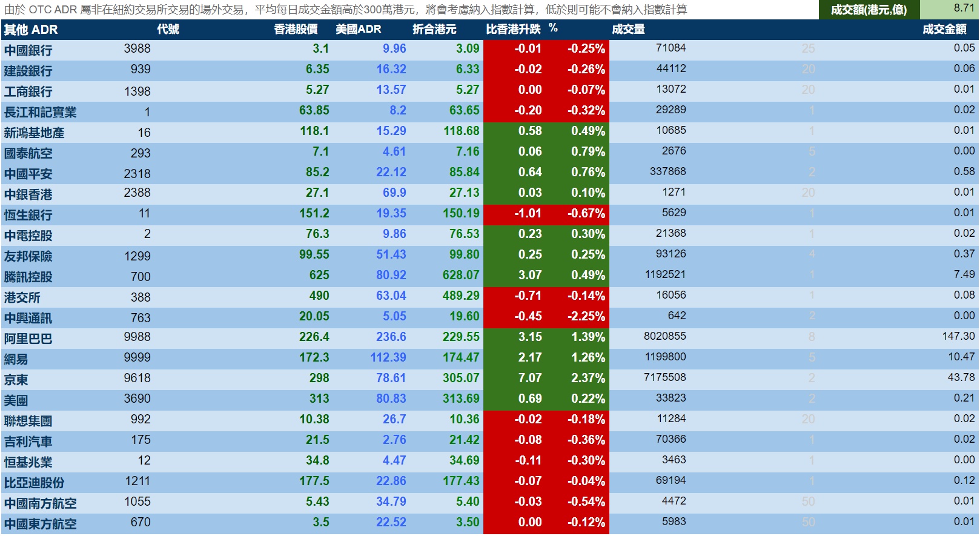The height and width of the screenshot is (536, 980).
Task: Select the 8.71 total turnover value
Action: coord(964,8)
